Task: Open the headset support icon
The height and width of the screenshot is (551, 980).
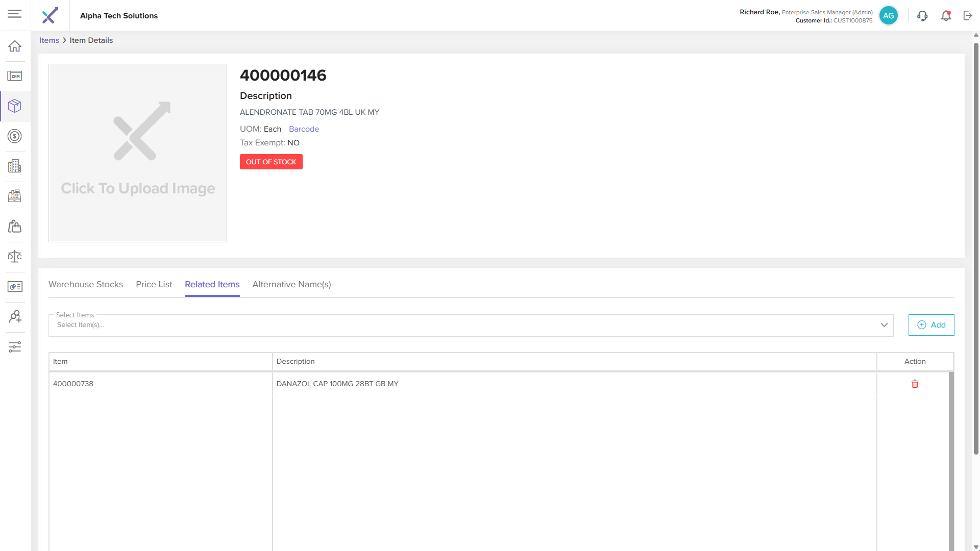Action: pyautogui.click(x=922, y=16)
